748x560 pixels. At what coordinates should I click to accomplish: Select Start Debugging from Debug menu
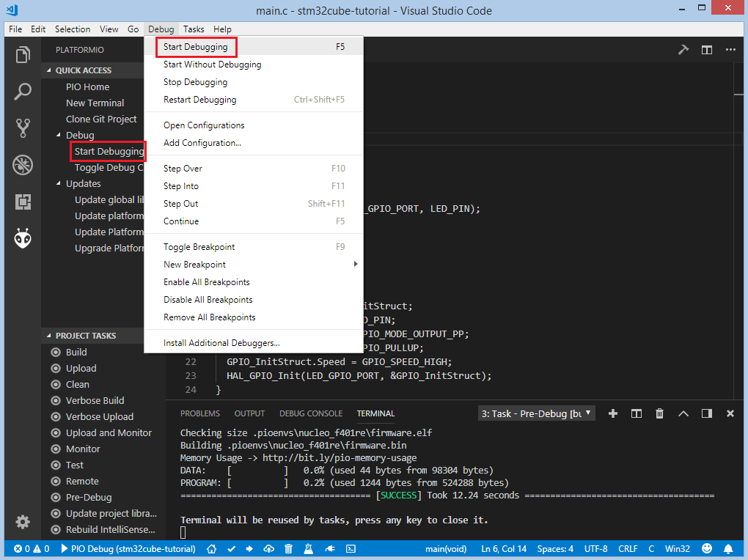coord(196,46)
